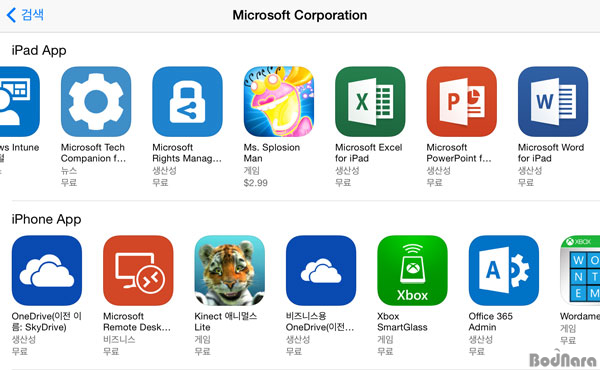Image resolution: width=600 pixels, height=370 pixels.
Task: Select the Microsoft PowerPoint f... title
Action: point(459,153)
